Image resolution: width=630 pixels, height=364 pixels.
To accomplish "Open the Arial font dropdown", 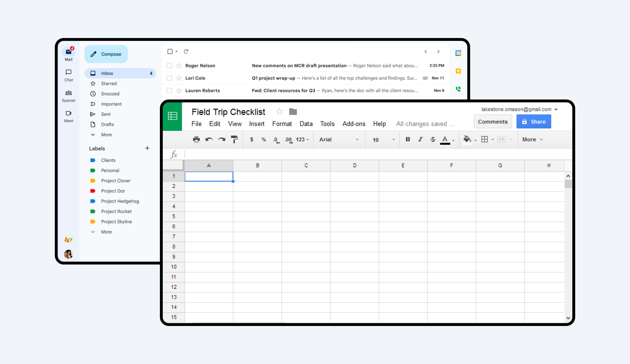I will coord(339,139).
